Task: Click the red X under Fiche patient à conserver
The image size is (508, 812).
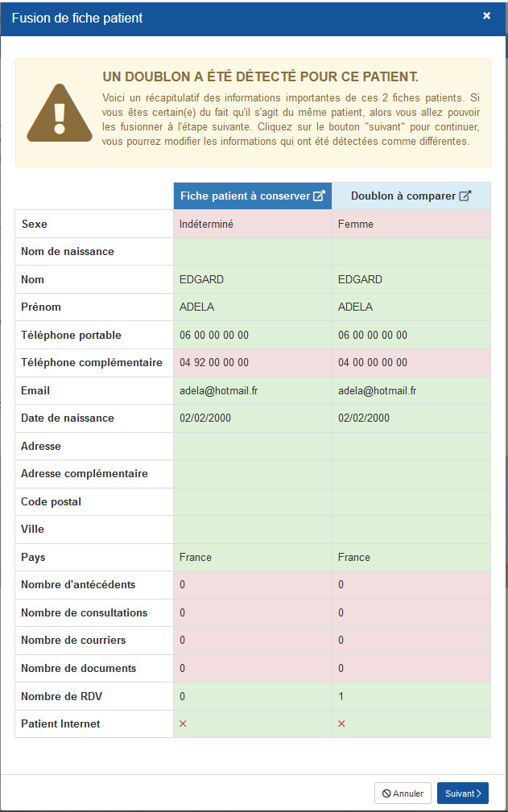Action: coord(183,723)
